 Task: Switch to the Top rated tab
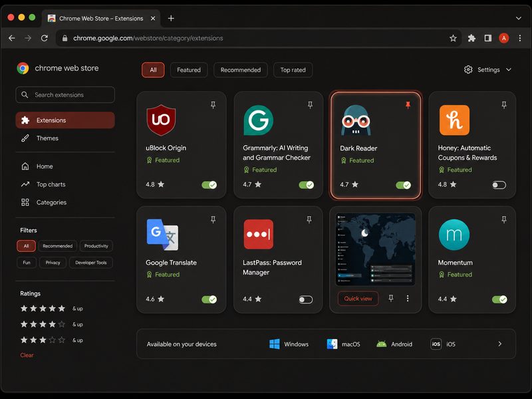pyautogui.click(x=293, y=70)
